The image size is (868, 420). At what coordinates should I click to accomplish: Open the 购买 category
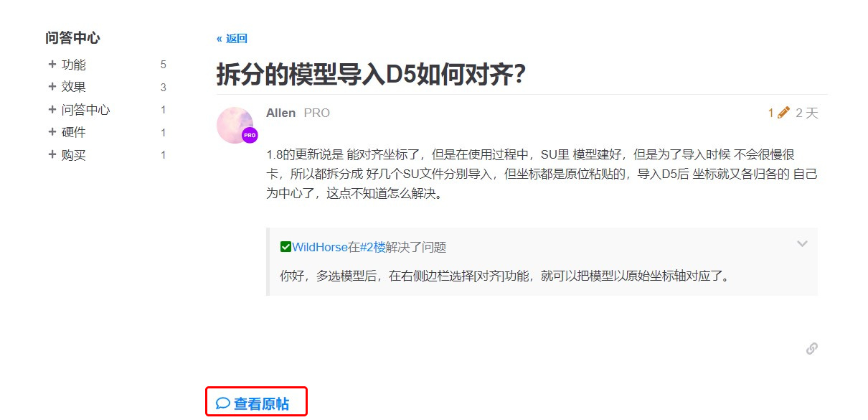point(73,155)
